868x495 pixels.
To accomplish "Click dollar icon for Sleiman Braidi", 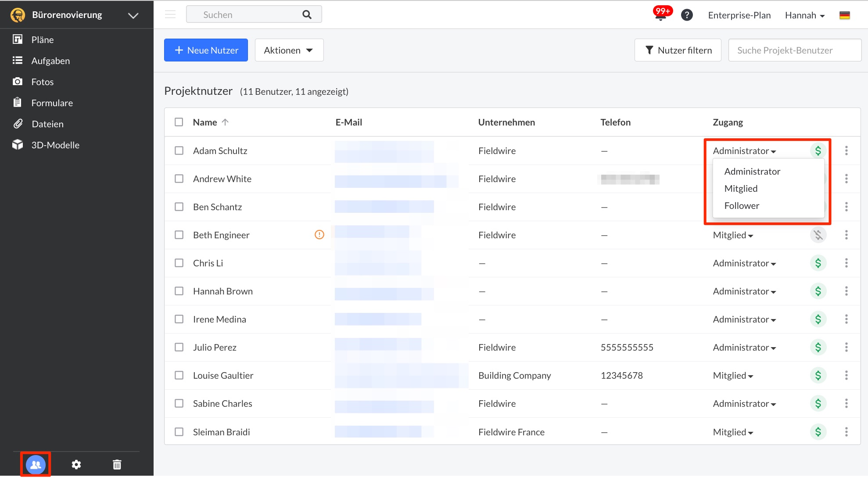I will pos(818,432).
